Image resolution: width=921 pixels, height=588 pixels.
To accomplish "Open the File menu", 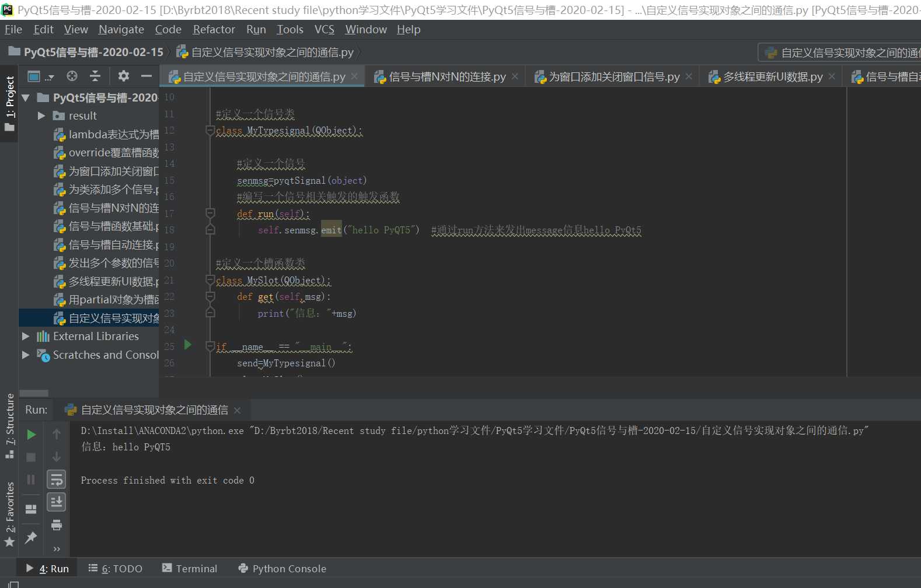I will pyautogui.click(x=13, y=29).
